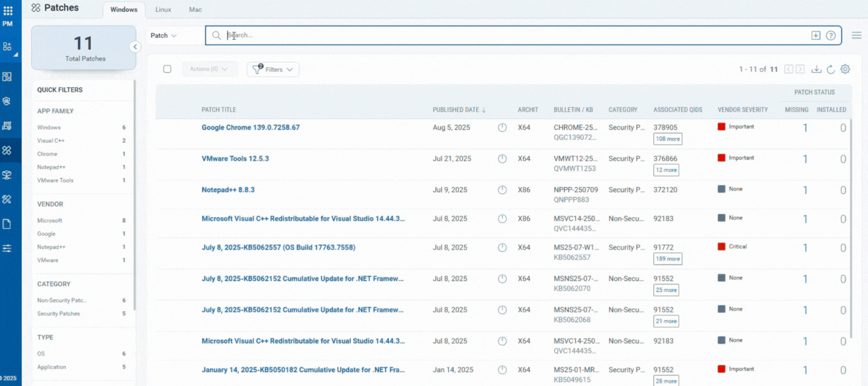Open January 14, 2025-KB5050182 patch link
The width and height of the screenshot is (868, 386).
pos(303,370)
